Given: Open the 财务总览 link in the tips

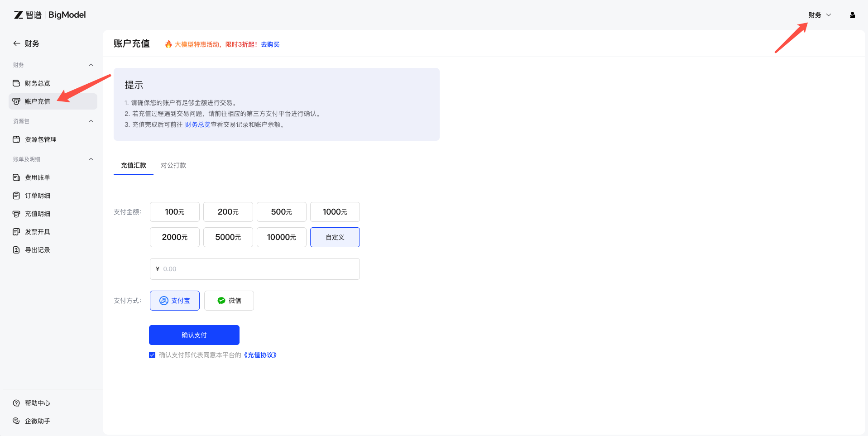Looking at the screenshot, I should point(197,125).
